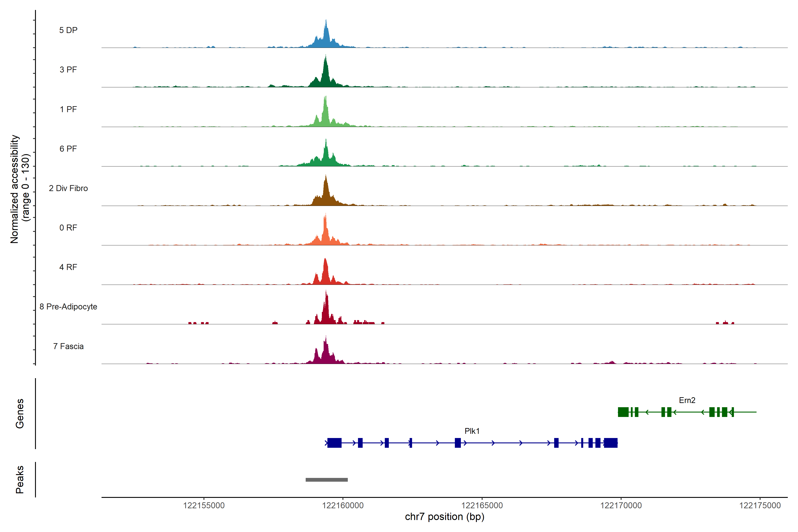
Task: Click the large leftmost Ern2 exon block
Action: point(623,412)
